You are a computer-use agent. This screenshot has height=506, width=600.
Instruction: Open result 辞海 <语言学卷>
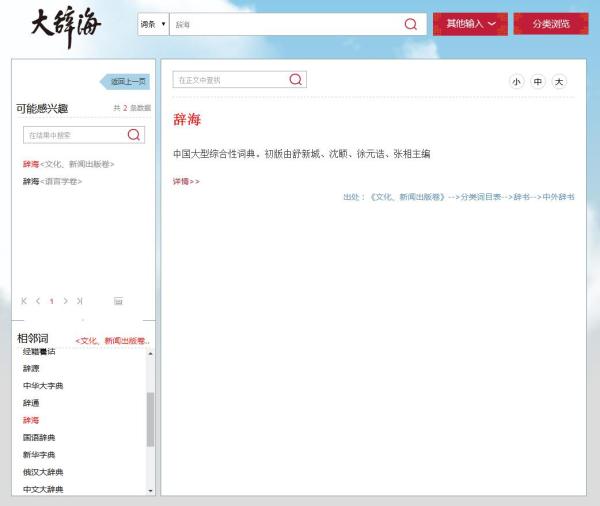[52, 181]
